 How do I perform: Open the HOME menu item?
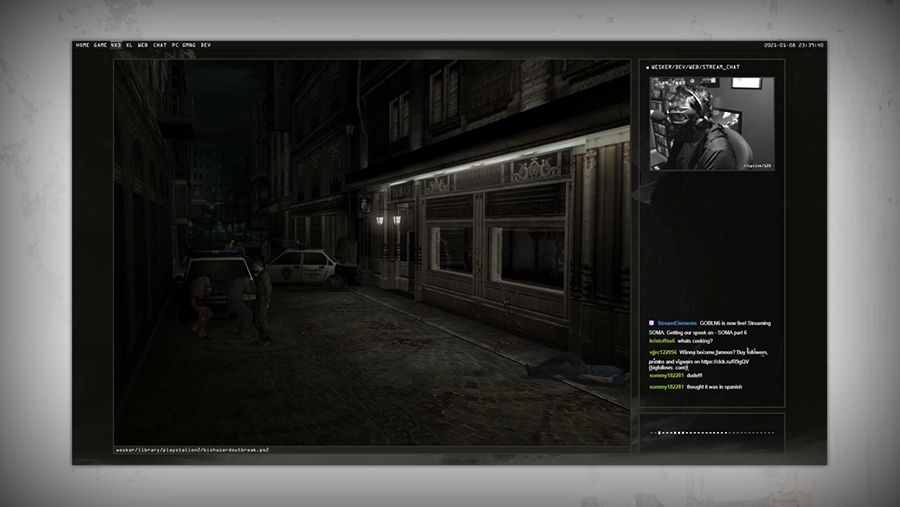(83, 45)
